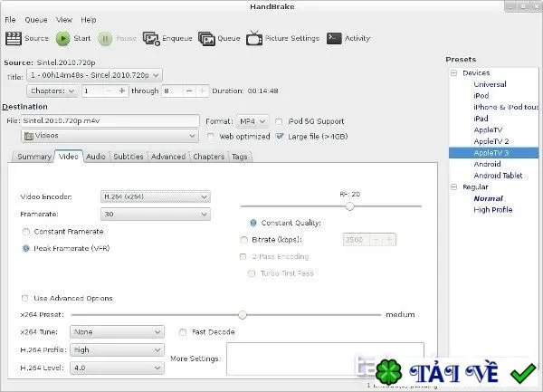
Task: Click the Bitrate 2500 value field
Action: (357, 240)
